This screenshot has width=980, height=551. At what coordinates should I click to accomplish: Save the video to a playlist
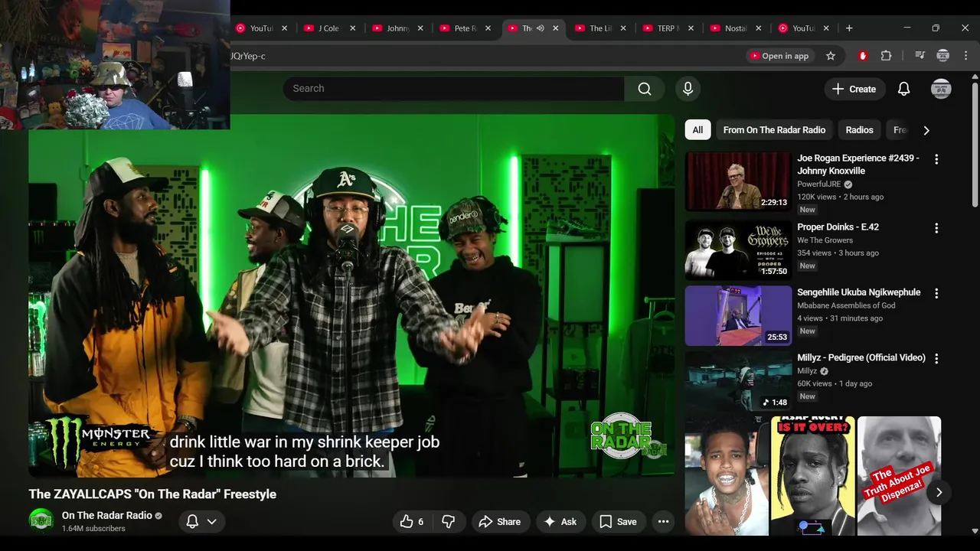(x=618, y=522)
